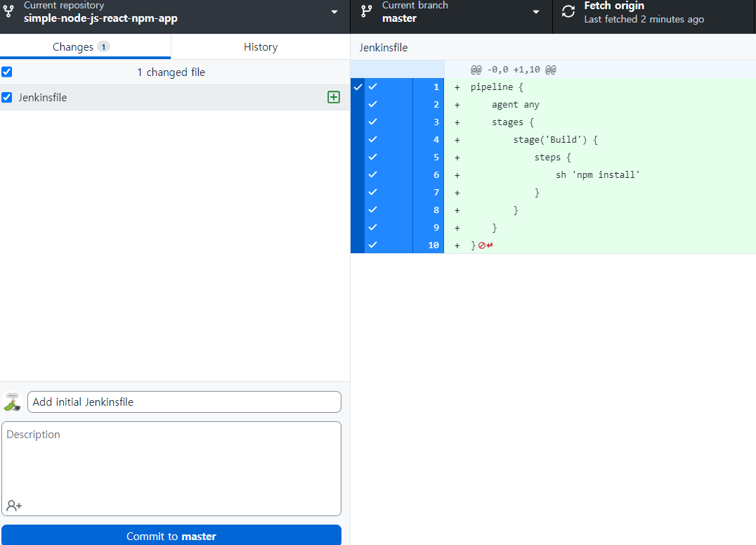756x545 pixels.
Task: Toggle selection of diff line 7
Action: [x=404, y=192]
